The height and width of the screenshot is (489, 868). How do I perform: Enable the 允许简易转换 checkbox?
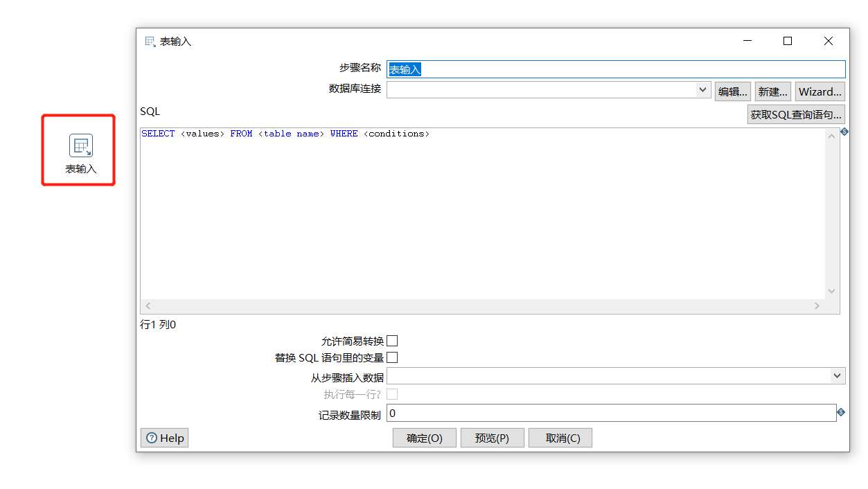point(392,340)
